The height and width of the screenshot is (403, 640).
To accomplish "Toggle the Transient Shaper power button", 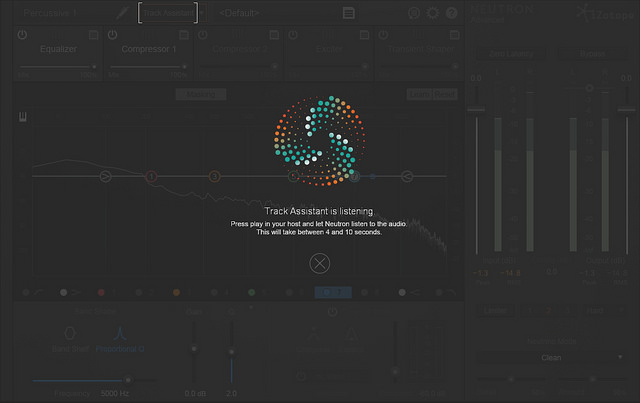I will point(383,35).
